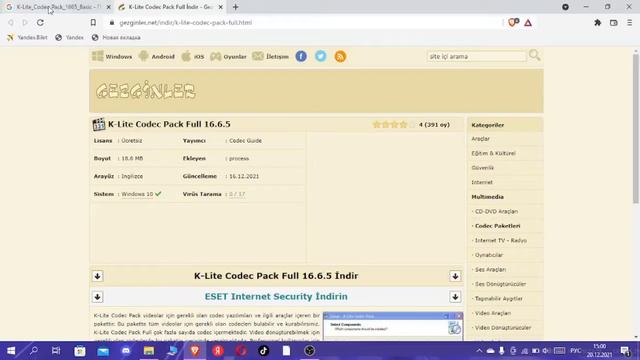Open the virus scan result 0 / 57
The width and height of the screenshot is (640, 360).
pos(237,194)
